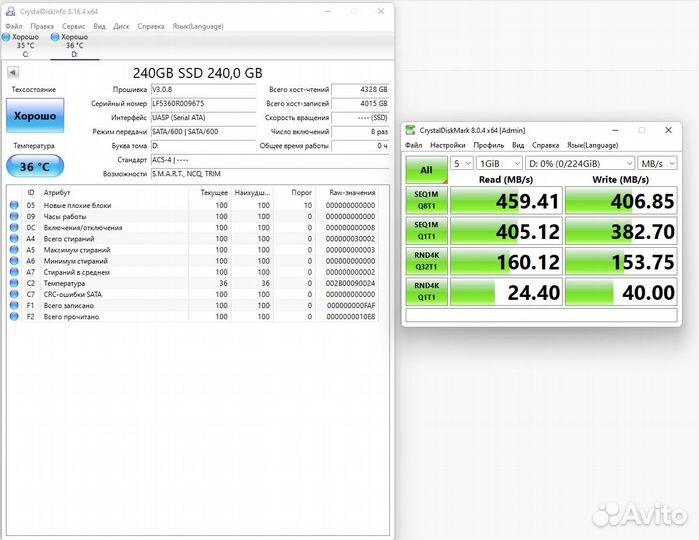
Task: Open Вид menu in CrystalDiskMark
Action: coord(518,145)
